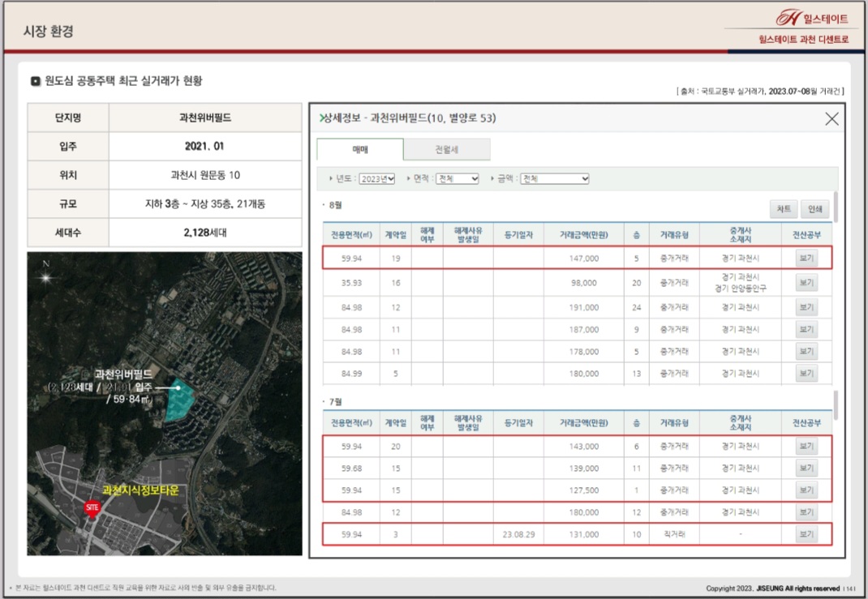Click the 인쇄 button
The width and height of the screenshot is (868, 599).
(x=814, y=209)
